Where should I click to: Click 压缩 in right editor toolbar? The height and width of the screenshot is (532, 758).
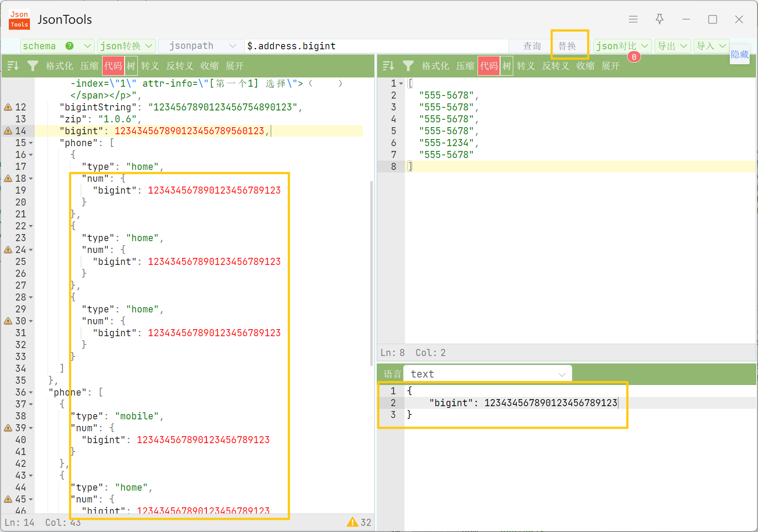pos(465,66)
